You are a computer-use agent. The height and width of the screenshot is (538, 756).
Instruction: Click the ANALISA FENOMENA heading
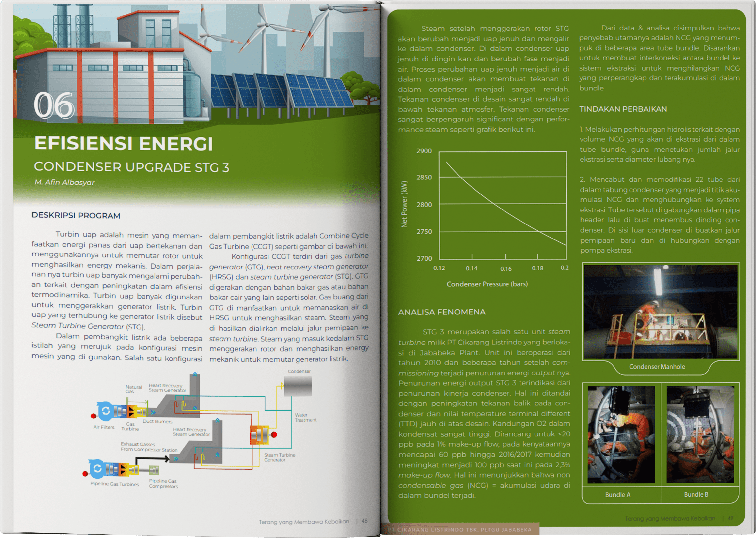pyautogui.click(x=442, y=312)
